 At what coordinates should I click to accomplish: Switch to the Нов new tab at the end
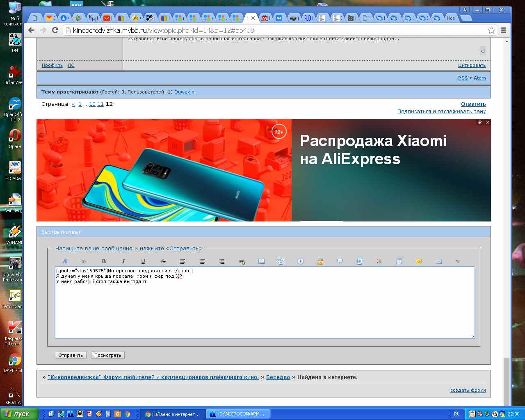tap(452, 18)
